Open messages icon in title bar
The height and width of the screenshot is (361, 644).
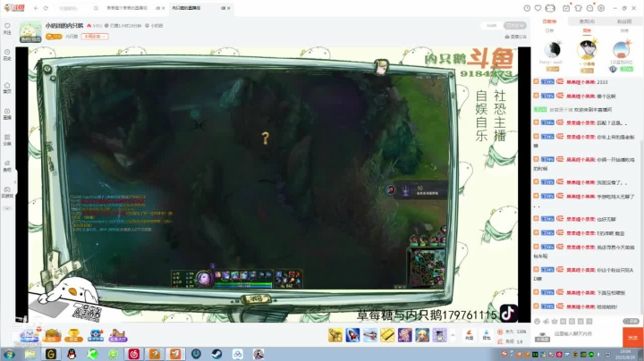point(589,8)
